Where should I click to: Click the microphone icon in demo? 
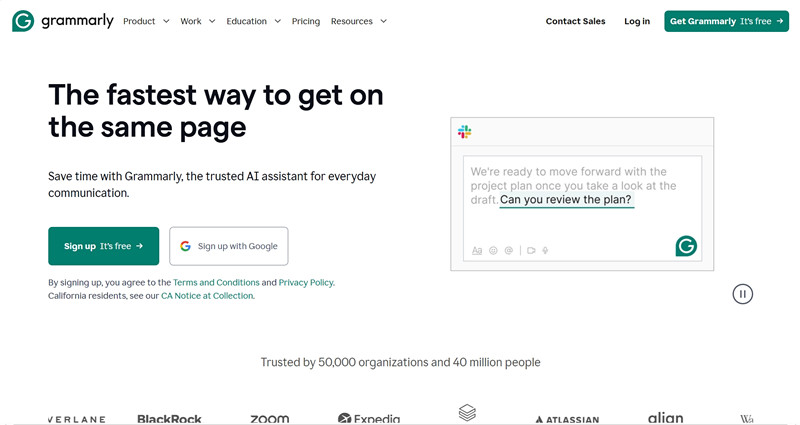click(545, 251)
